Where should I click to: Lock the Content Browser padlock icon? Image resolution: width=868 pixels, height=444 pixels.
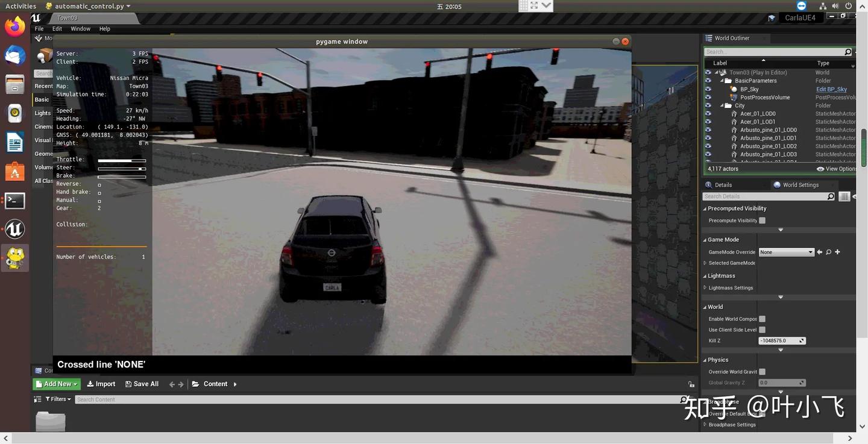[x=691, y=384]
